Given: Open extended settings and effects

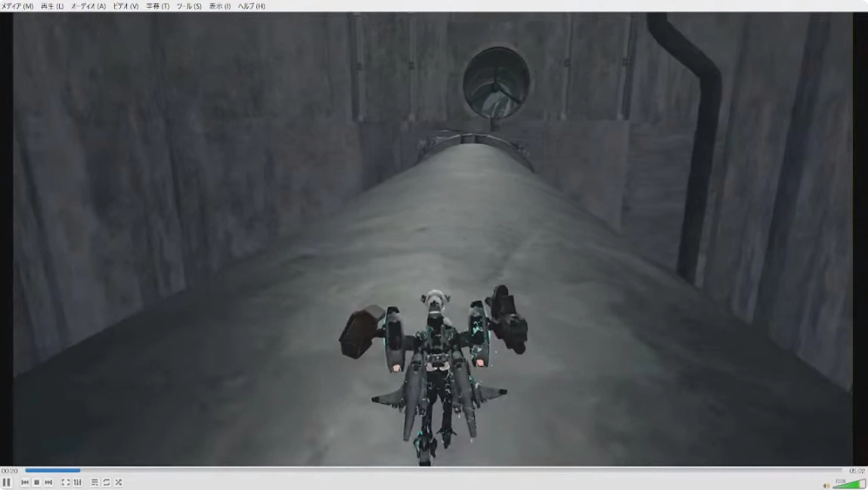Looking at the screenshot, I should tap(77, 482).
